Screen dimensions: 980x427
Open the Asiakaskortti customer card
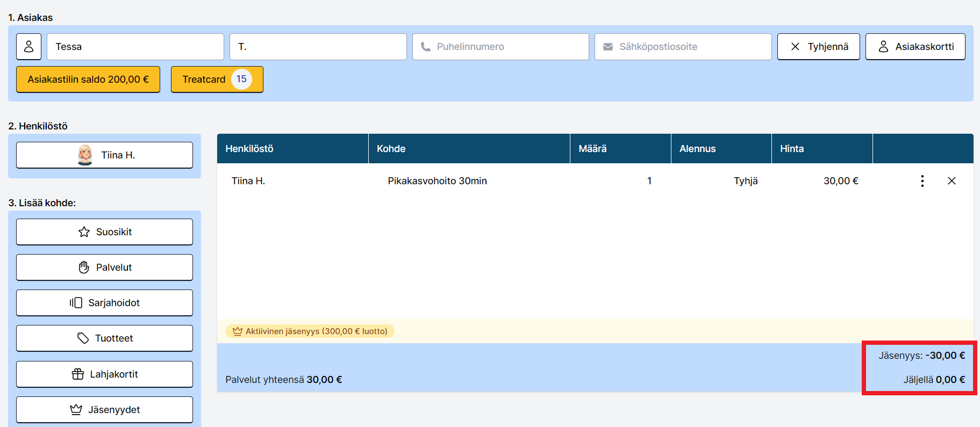coord(915,47)
